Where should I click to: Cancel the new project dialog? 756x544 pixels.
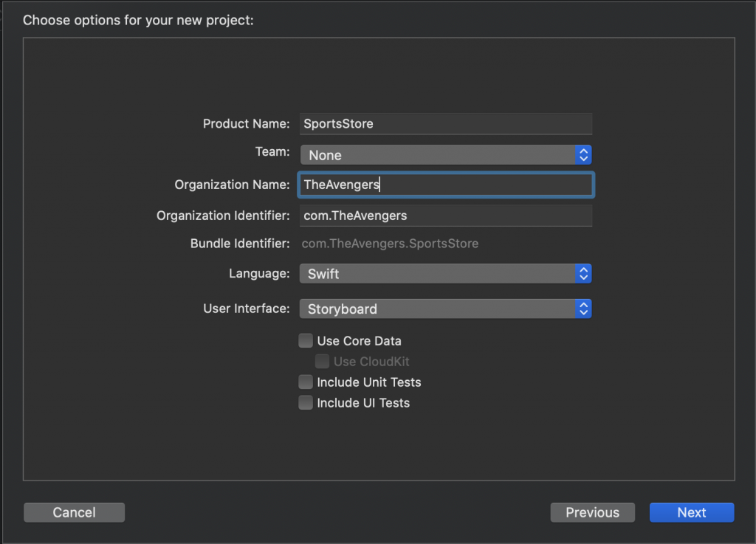(x=74, y=512)
